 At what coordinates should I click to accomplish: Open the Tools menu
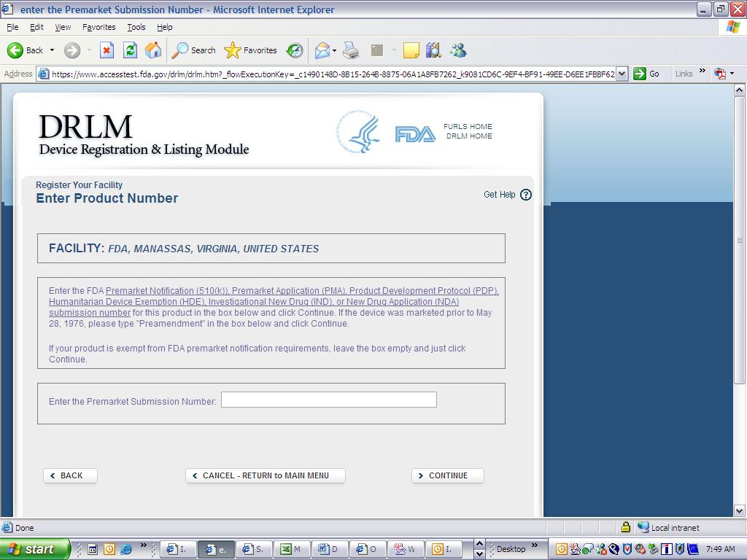pos(136,27)
